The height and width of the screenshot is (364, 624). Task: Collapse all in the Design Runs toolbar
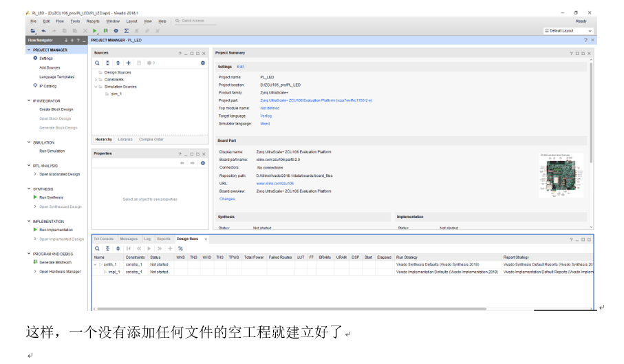[107, 248]
